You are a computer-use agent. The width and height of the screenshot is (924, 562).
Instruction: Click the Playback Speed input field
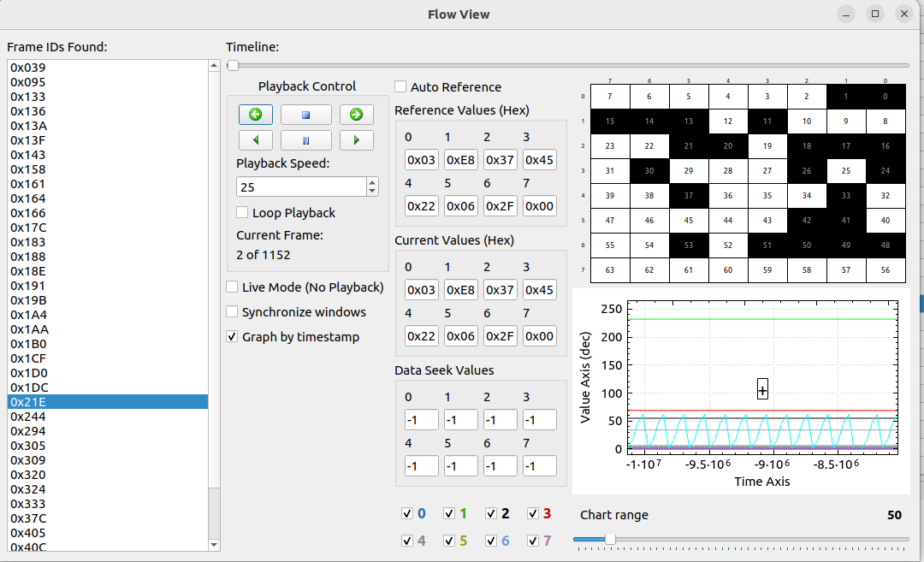point(301,186)
